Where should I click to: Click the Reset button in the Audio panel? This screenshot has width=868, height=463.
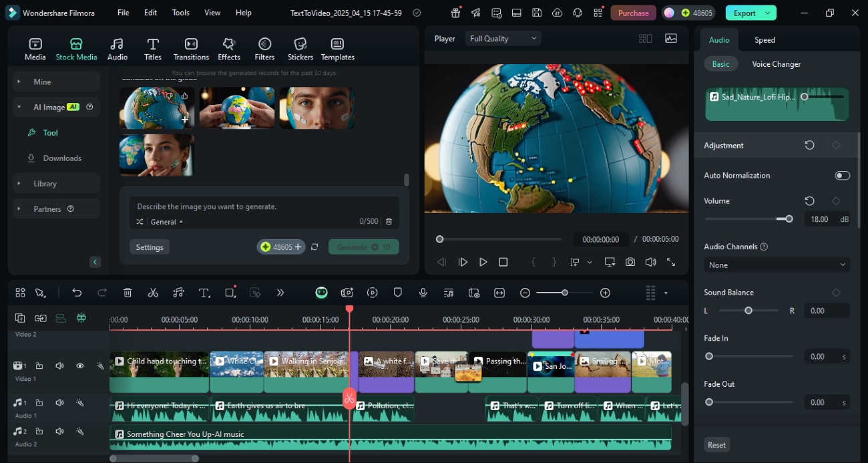click(x=716, y=445)
